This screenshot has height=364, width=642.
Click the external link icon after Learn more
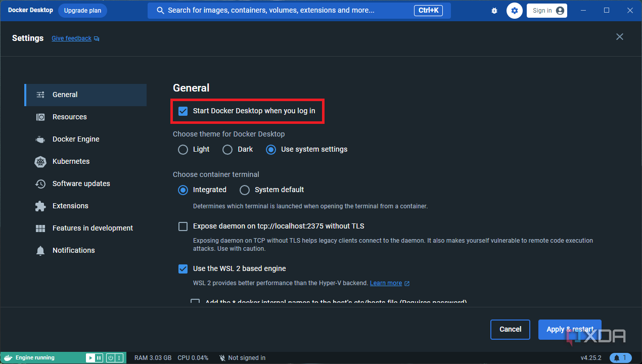(x=407, y=284)
